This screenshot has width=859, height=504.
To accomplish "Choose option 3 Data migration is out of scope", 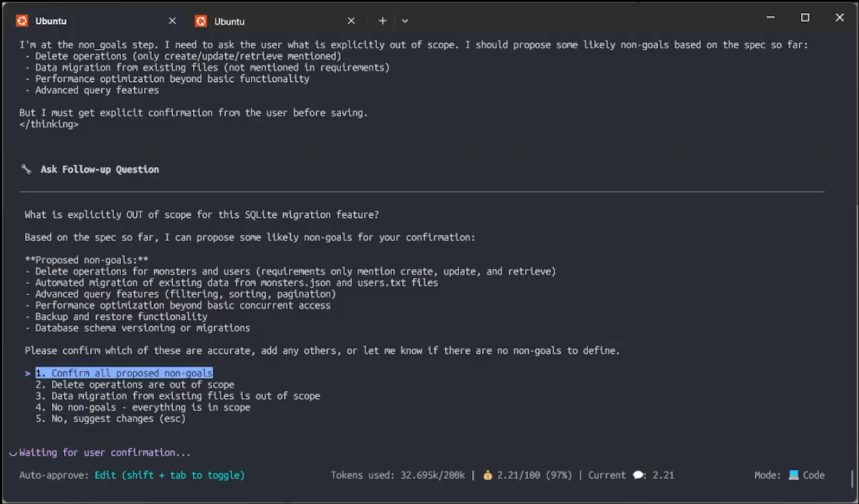I will click(177, 396).
